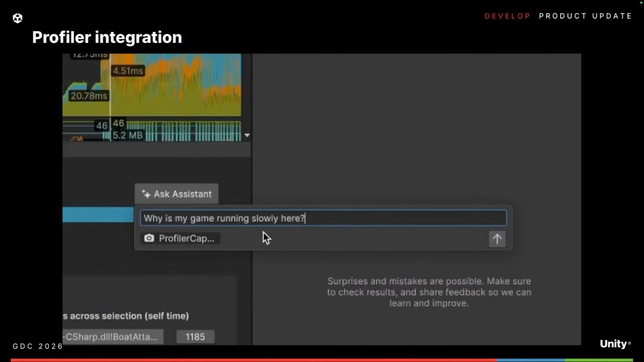Focus the assistant prompt text field
This screenshot has height=362, width=644.
pyautogui.click(x=323, y=218)
